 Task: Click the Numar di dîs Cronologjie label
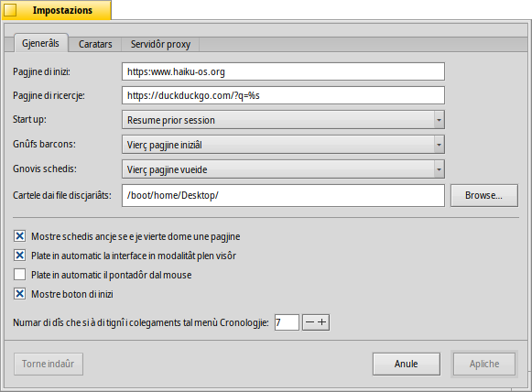(141, 322)
